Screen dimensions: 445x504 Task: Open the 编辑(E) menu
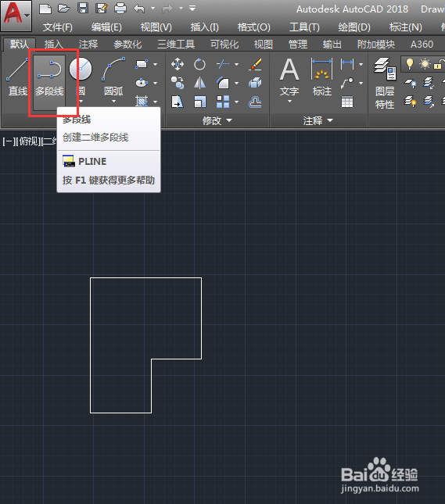pos(106,27)
